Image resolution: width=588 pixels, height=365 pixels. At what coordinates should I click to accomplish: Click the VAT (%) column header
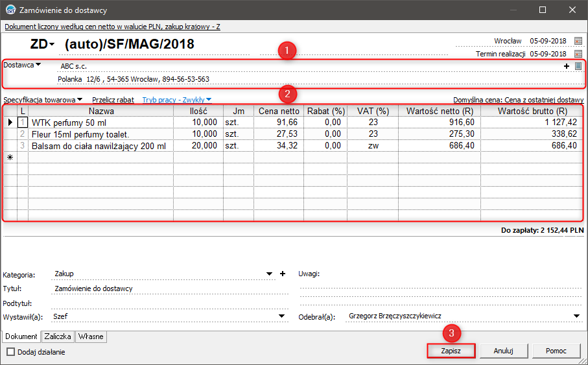pos(373,111)
